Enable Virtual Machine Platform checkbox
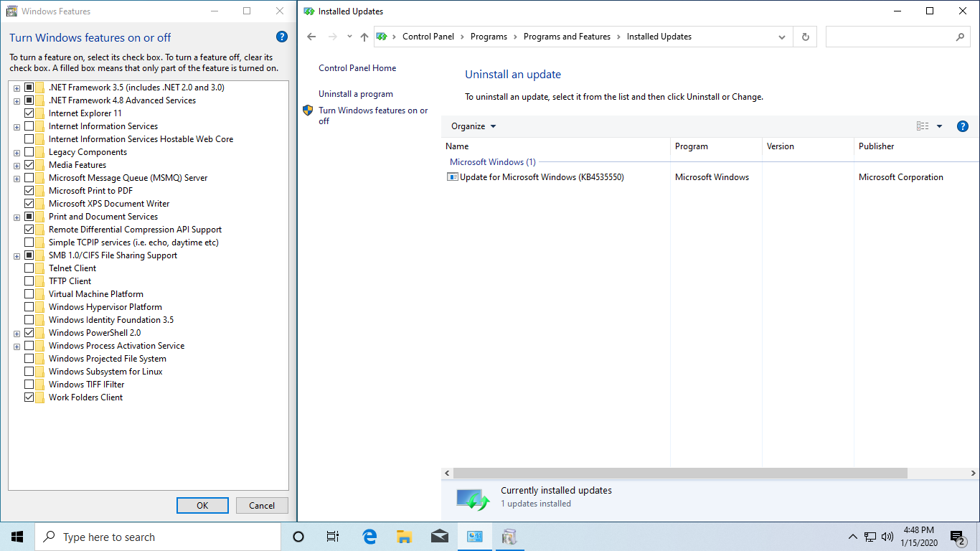Screen dimensions: 980x551 [29, 294]
